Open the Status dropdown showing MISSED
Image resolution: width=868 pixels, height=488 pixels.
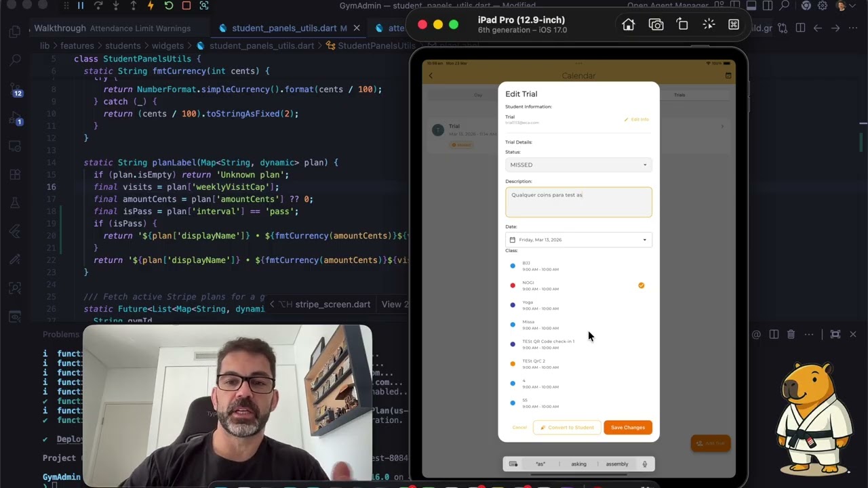point(578,165)
